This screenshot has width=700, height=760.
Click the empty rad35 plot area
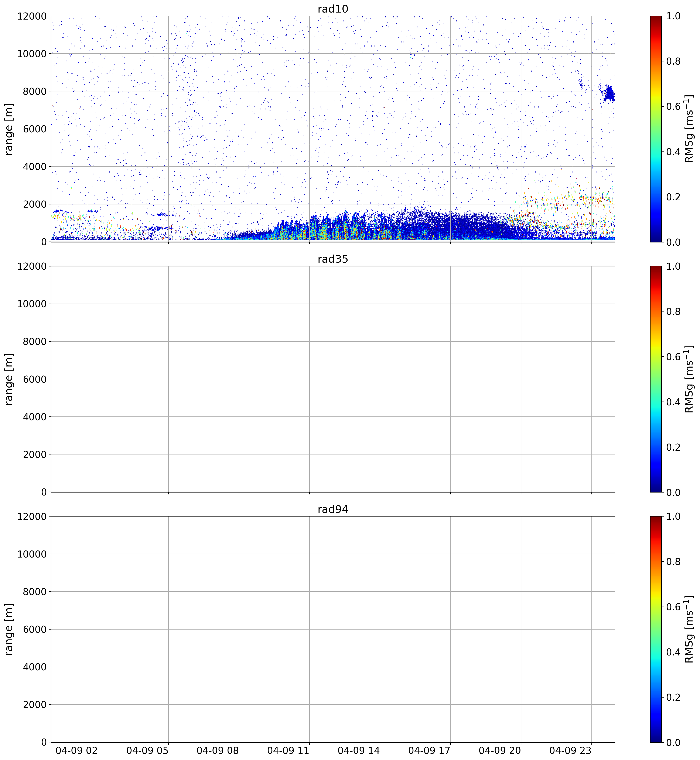coord(332,379)
